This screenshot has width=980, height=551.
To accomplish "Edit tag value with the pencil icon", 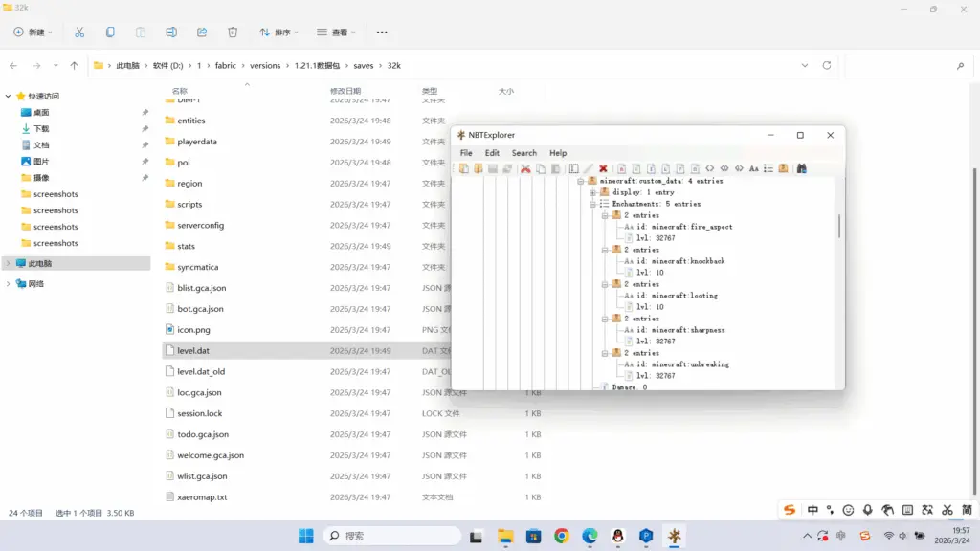I will 589,168.
